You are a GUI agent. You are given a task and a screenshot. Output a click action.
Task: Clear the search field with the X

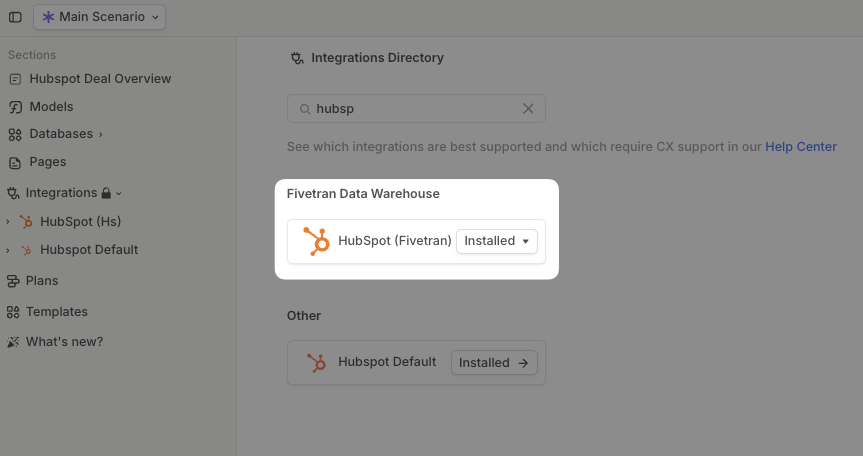528,108
